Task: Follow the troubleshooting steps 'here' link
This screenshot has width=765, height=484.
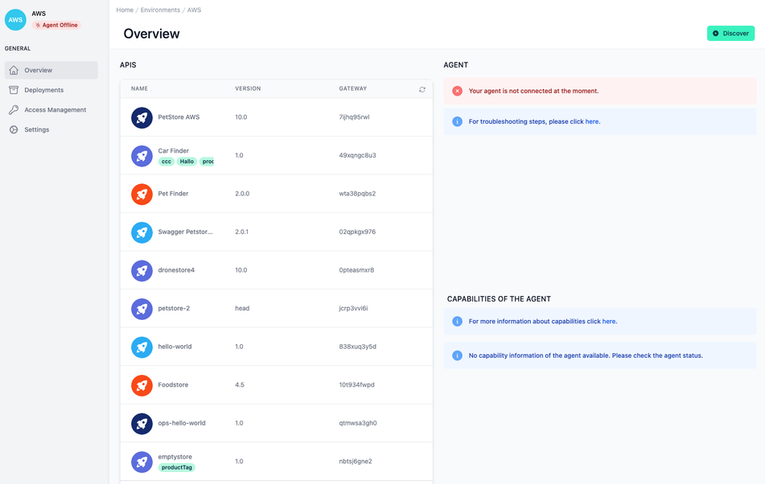Action: pos(592,121)
